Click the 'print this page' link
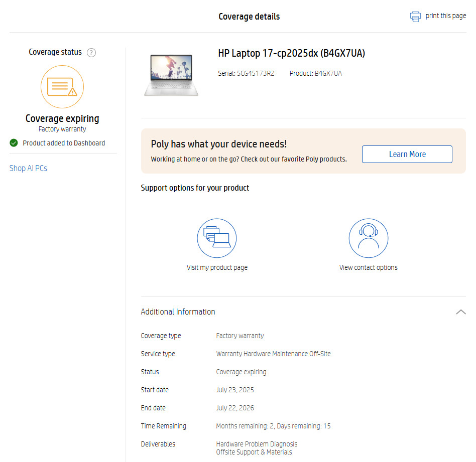Image resolution: width=476 pixels, height=462 pixels. point(446,16)
